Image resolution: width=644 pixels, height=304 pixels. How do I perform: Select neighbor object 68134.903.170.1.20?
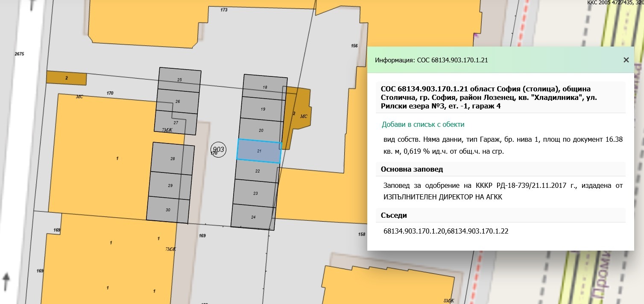coord(415,231)
